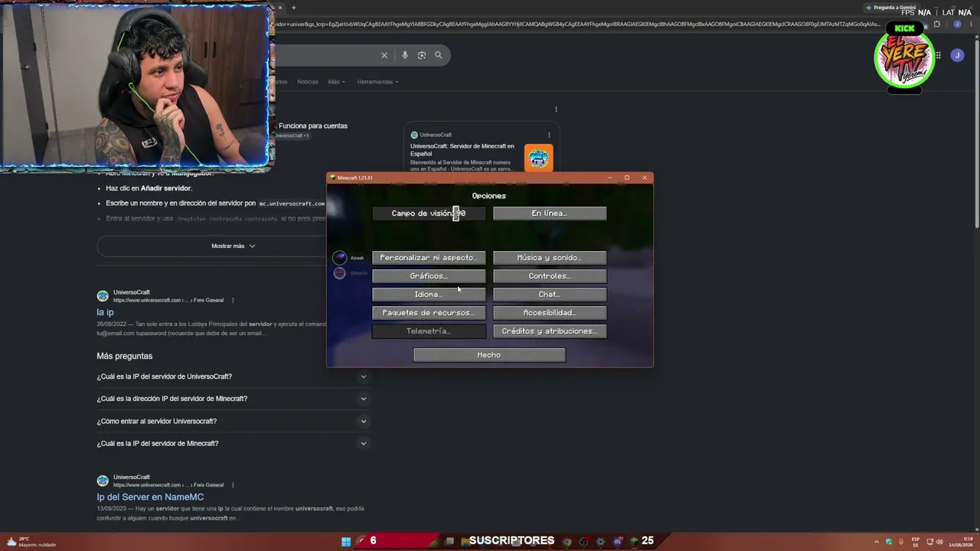Start a voice search with the microphone icon
This screenshot has width=980, height=551.
pyautogui.click(x=405, y=55)
